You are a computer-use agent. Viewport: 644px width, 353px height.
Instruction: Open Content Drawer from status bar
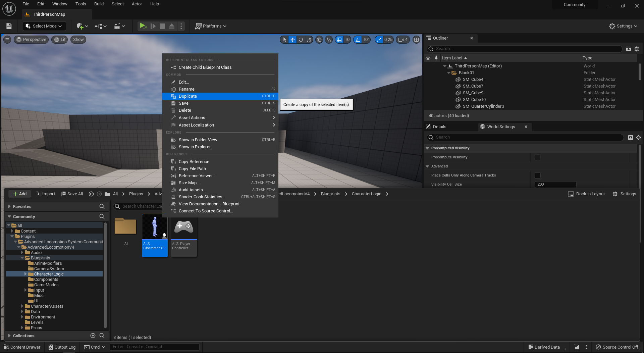(22, 347)
